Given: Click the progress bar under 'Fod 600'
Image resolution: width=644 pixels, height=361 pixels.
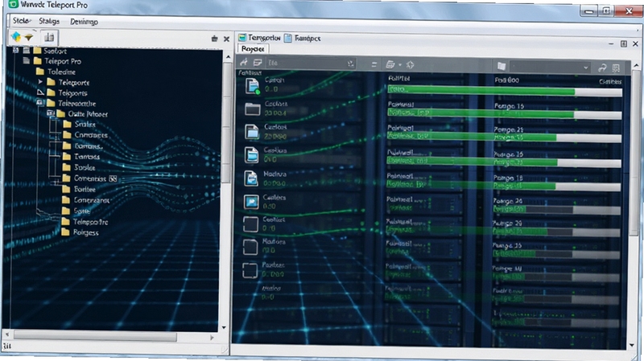Looking at the screenshot, I should tap(505, 91).
